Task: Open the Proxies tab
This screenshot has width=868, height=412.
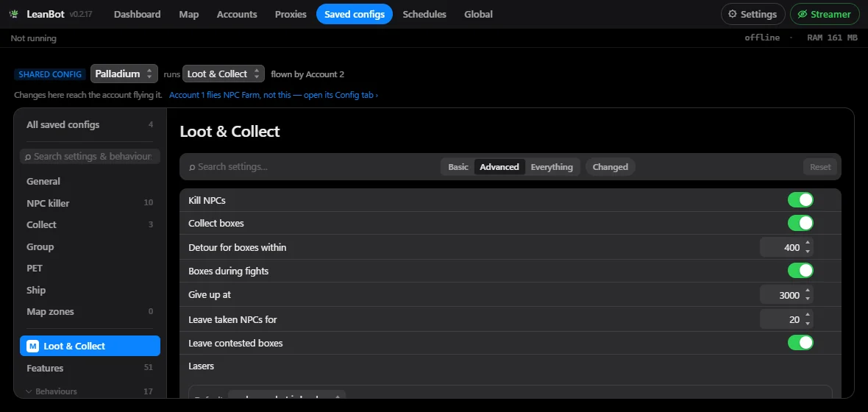Action: (x=291, y=15)
